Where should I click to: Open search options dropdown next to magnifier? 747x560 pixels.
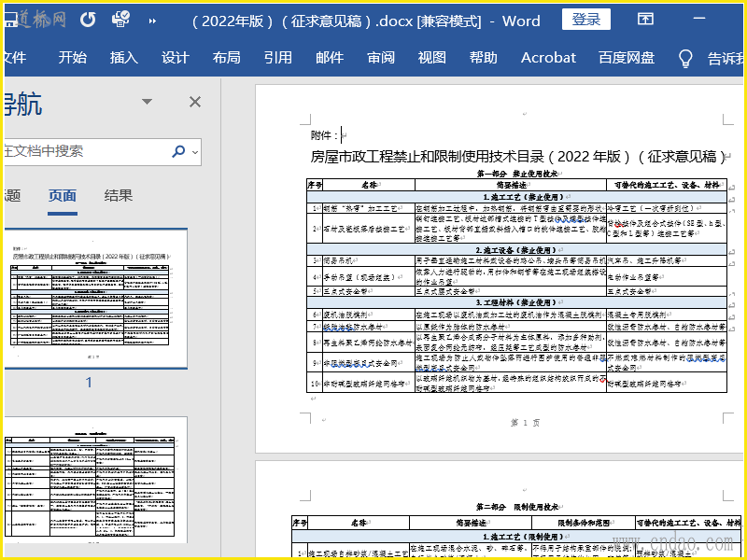pos(195,152)
